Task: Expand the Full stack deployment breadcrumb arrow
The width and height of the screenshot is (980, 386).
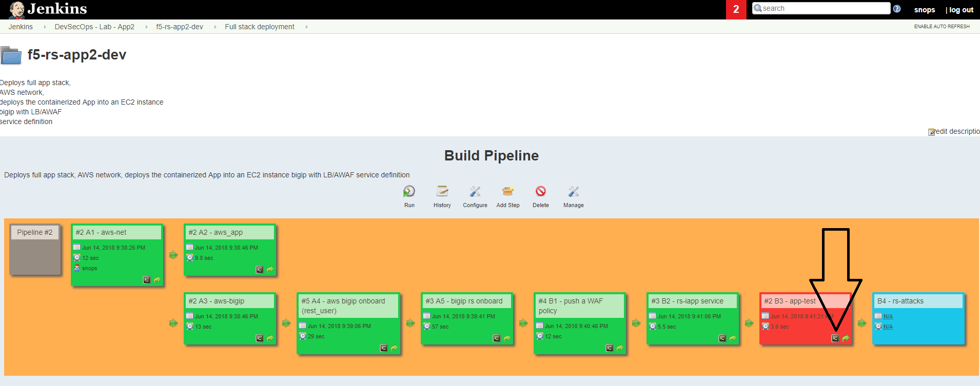Action: tap(306, 27)
